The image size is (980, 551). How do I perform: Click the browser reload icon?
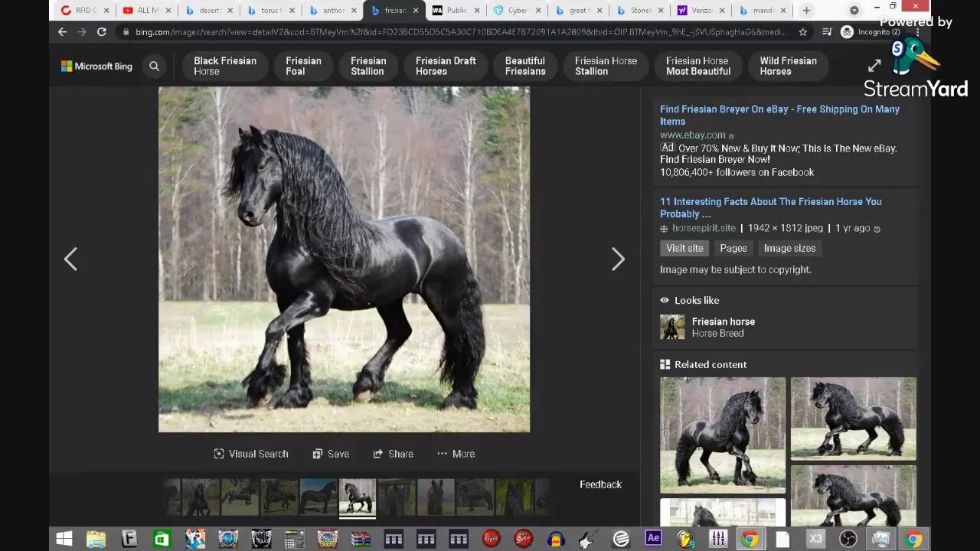[x=102, y=32]
